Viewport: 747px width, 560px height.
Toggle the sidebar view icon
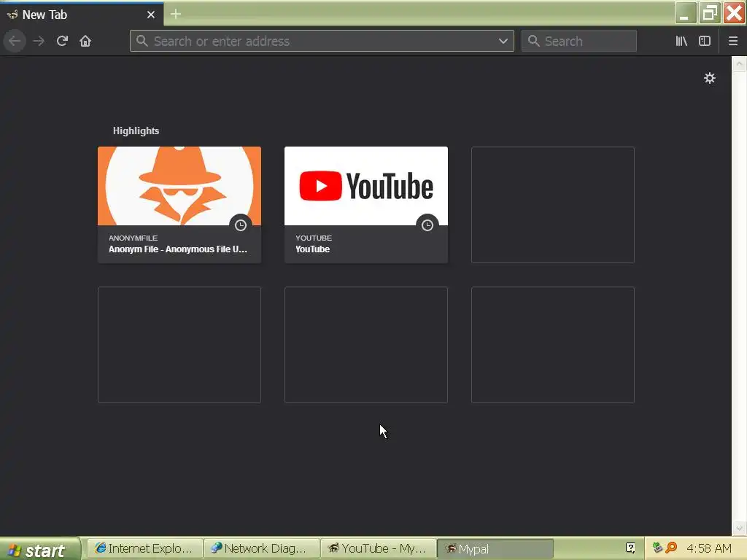coord(705,41)
